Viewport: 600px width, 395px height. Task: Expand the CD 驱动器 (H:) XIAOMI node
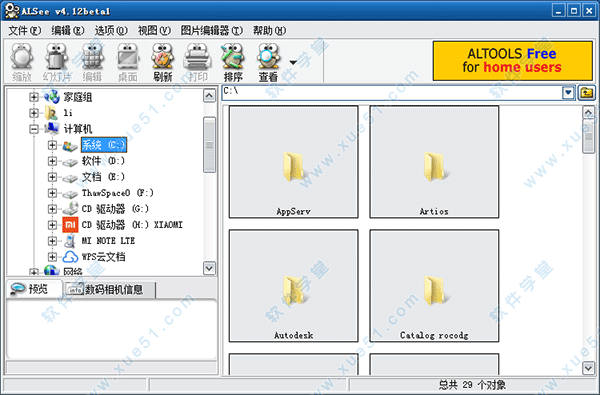pos(52,225)
